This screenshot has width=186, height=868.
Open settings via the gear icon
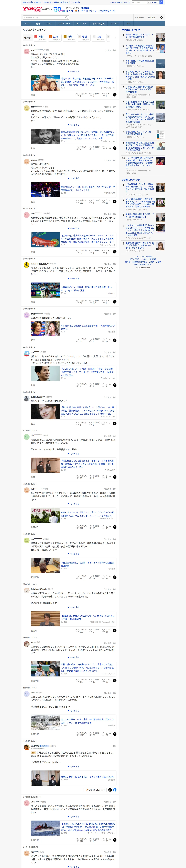click(x=161, y=18)
